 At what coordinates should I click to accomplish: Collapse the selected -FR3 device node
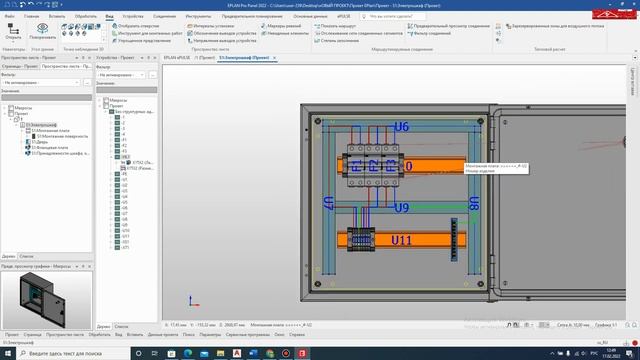coord(111,157)
